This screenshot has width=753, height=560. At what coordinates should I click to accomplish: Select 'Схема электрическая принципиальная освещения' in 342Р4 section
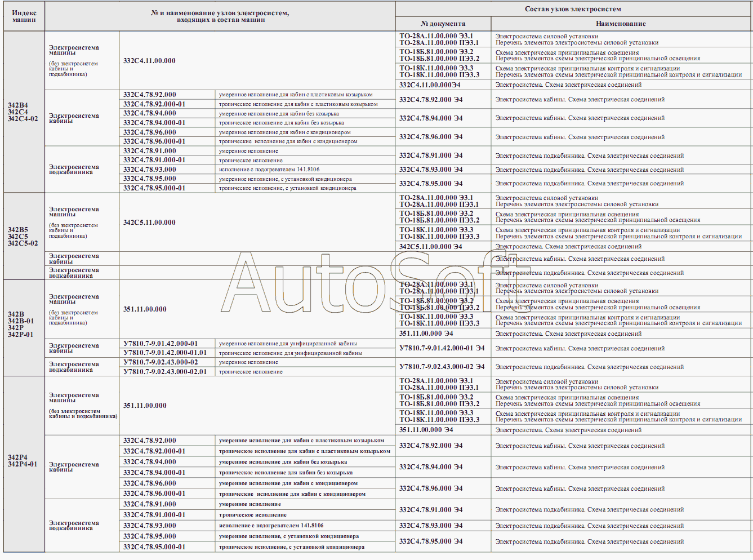567,397
